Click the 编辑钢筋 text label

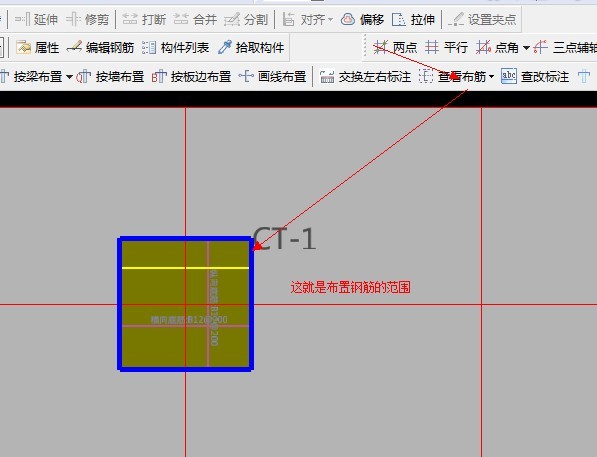click(x=110, y=48)
